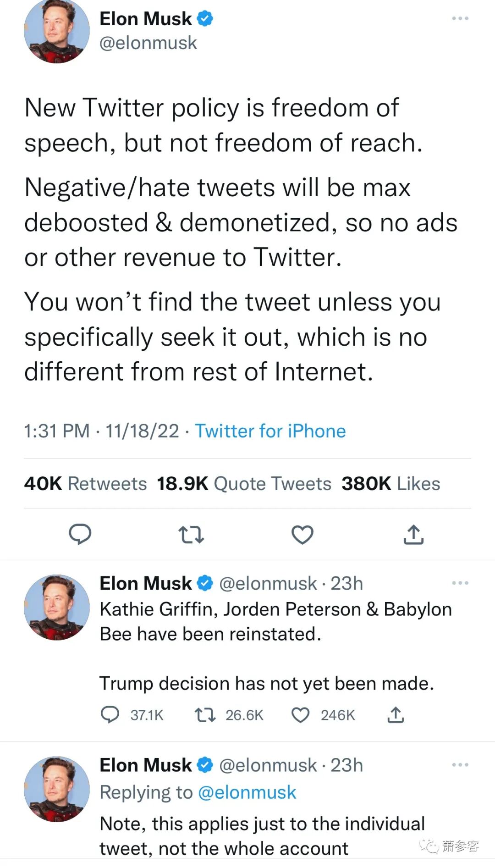The image size is (495, 868).
Task: Open the 1:31 PM tweet timestamp
Action: (57, 431)
